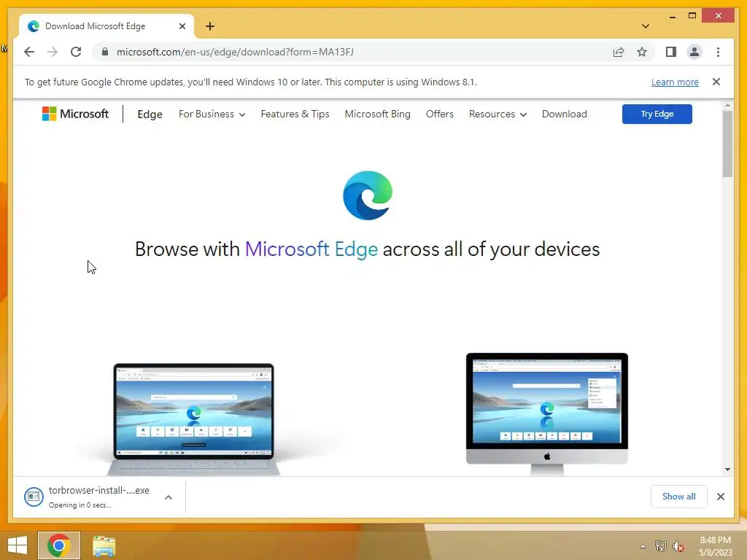747x560 pixels.
Task: Close the Download Microsoft Edge tab
Action: click(x=182, y=26)
